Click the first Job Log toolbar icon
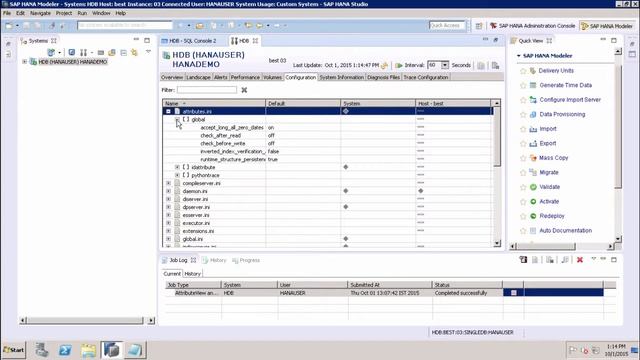The height and width of the screenshot is (360, 640). 523,260
